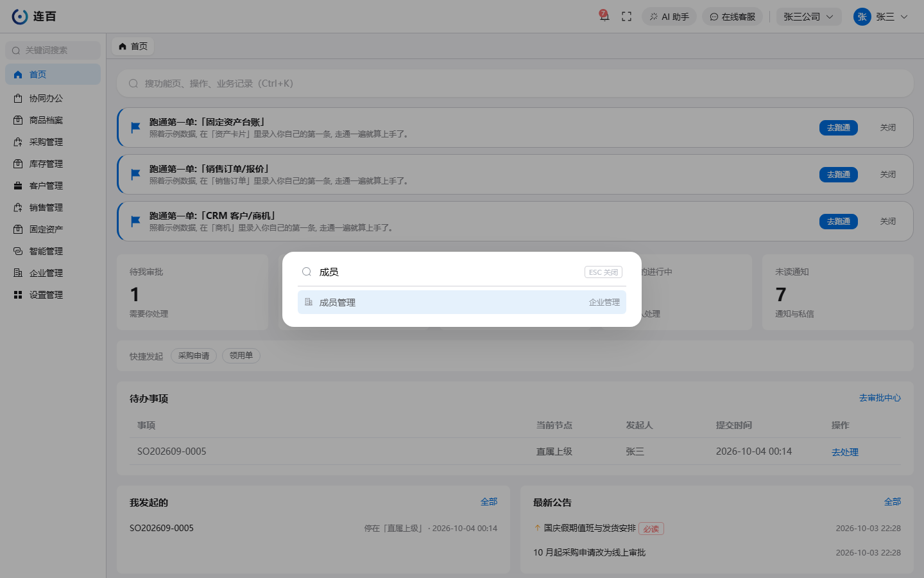
Task: Open 全部 in 我发起的 panel
Action: (489, 502)
